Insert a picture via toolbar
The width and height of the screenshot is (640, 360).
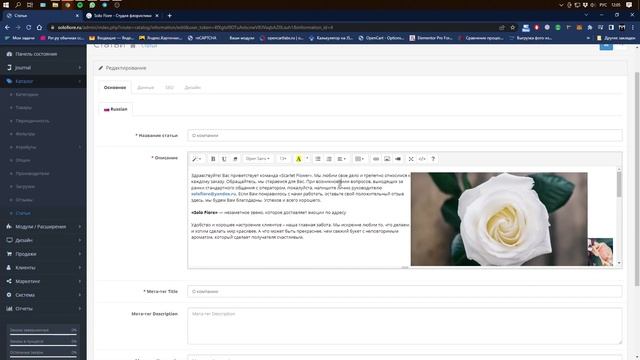387,159
